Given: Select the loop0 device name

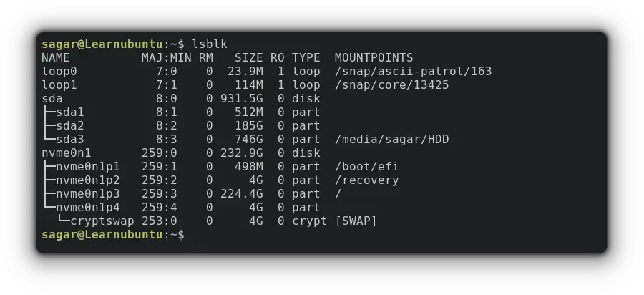Looking at the screenshot, I should pyautogui.click(x=59, y=72).
